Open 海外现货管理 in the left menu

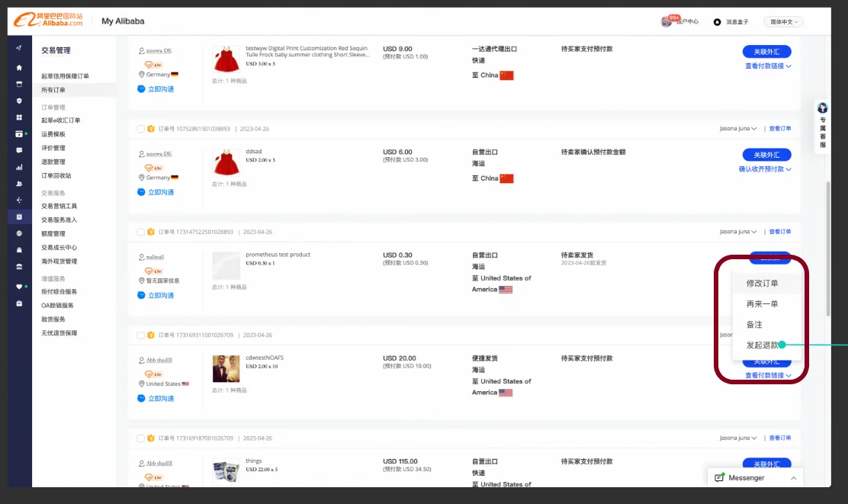click(x=59, y=262)
